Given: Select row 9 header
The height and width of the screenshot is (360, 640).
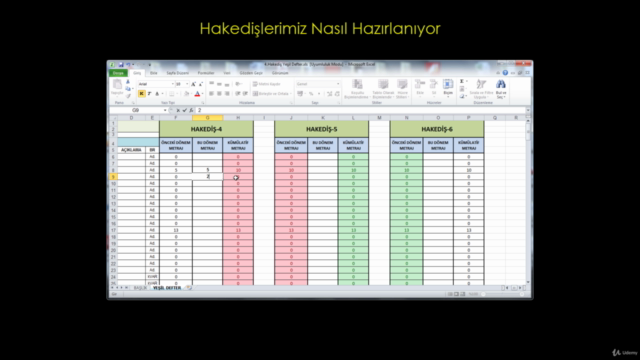Looking at the screenshot, I should 113,177.
